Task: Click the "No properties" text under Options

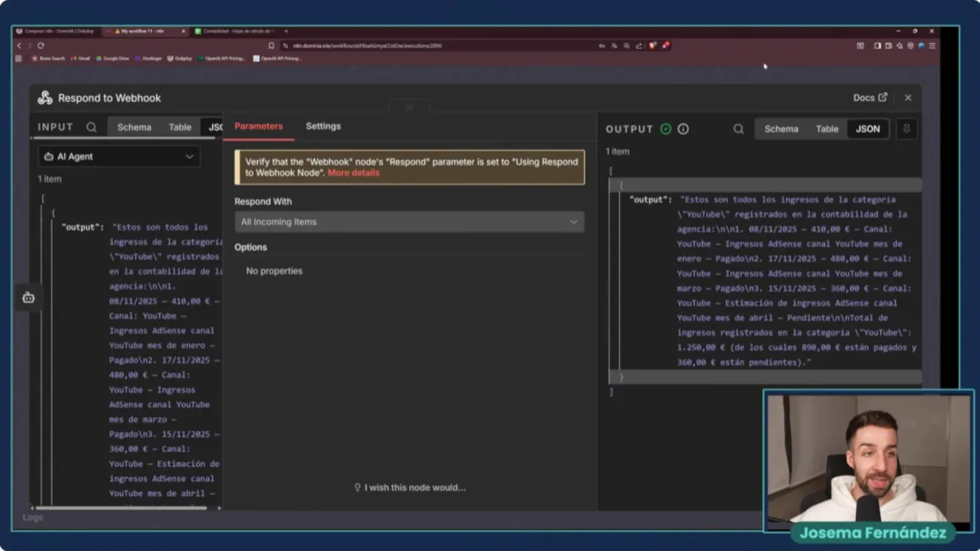Action: 274,271
